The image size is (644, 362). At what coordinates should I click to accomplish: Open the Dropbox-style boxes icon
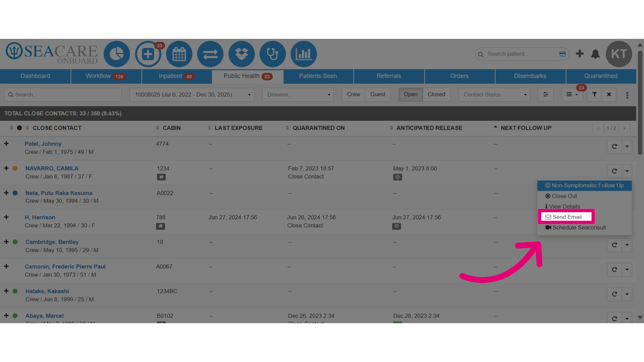point(241,54)
